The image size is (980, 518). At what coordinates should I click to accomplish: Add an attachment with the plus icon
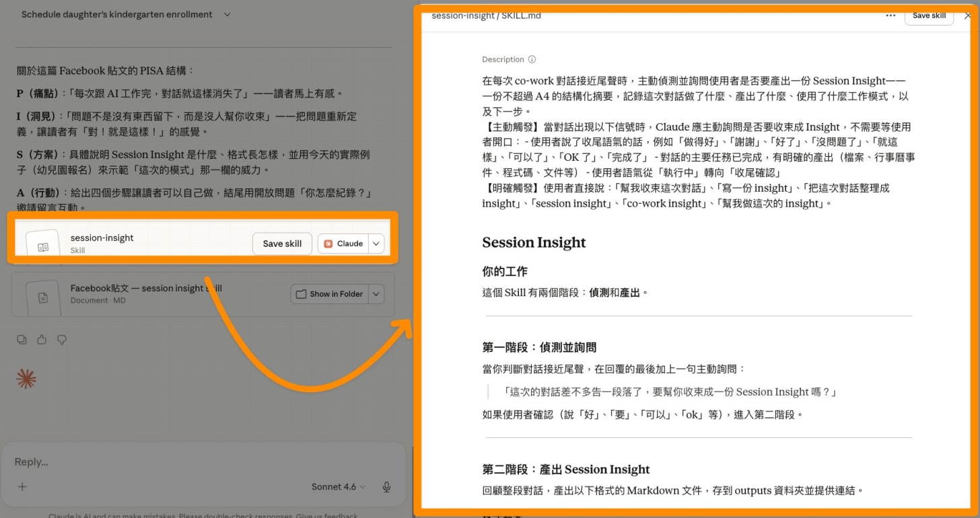pyautogui.click(x=22, y=486)
